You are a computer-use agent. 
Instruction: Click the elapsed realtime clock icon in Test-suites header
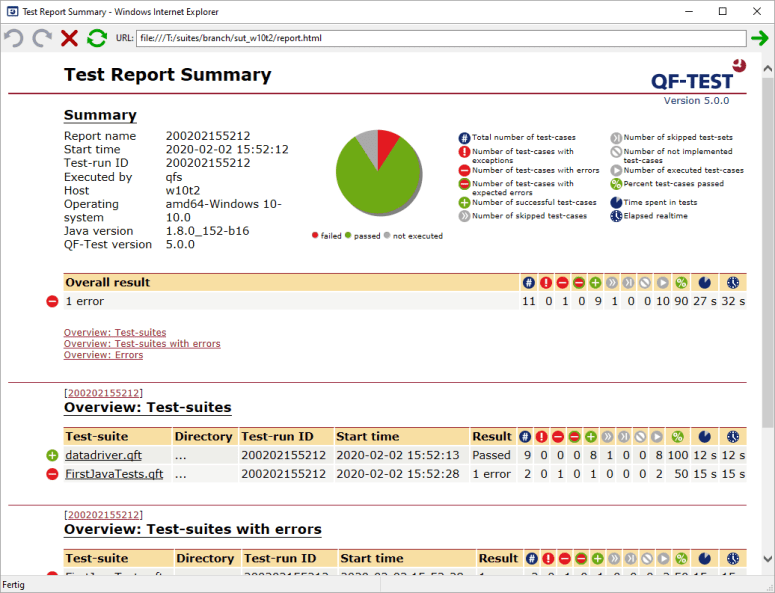click(x=733, y=437)
